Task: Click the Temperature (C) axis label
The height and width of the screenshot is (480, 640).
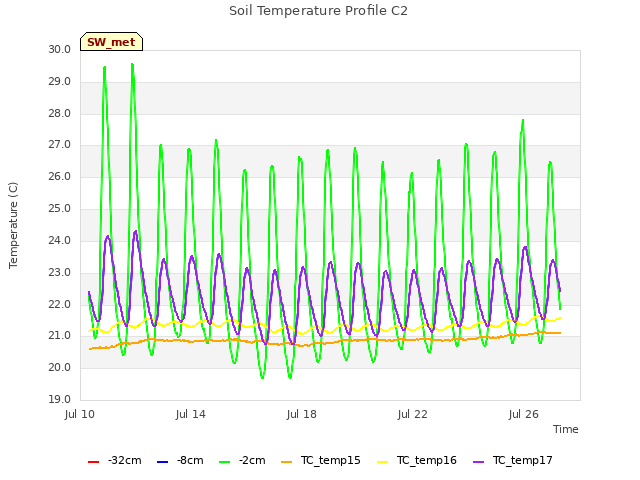Action: 13,225
